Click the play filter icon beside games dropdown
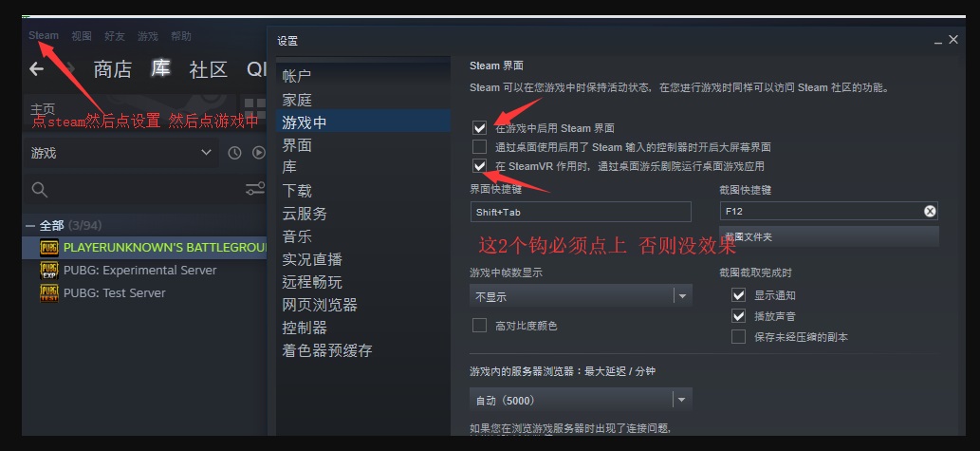This screenshot has width=980, height=451. click(258, 153)
